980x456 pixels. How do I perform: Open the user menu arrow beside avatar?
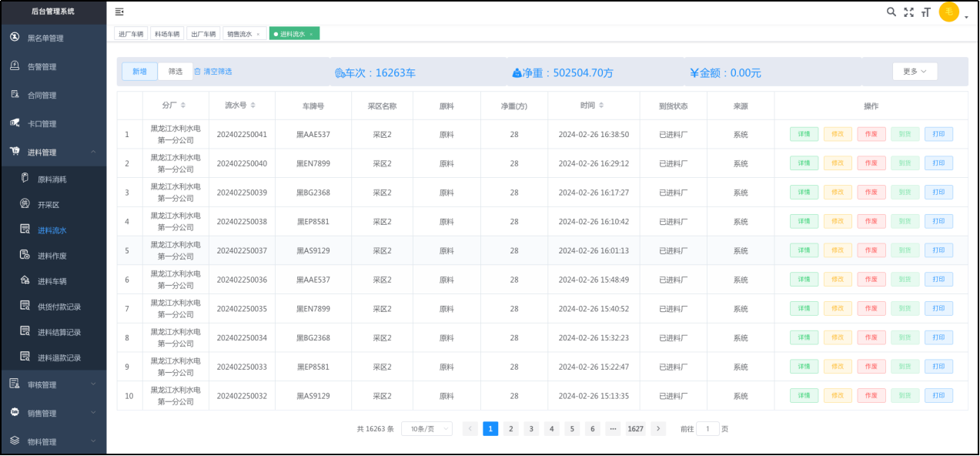[x=966, y=16]
